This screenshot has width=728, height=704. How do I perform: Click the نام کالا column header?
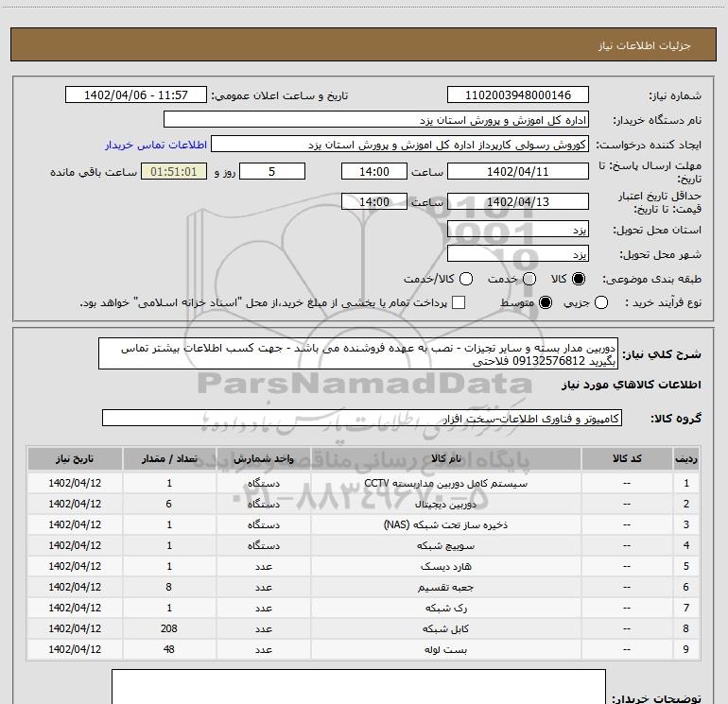tap(445, 458)
